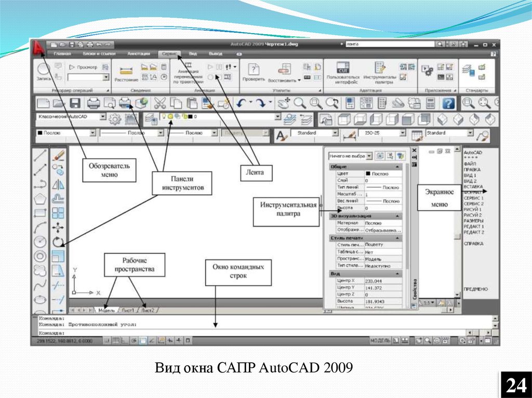Toggle grid display in status bar

(x=116, y=340)
